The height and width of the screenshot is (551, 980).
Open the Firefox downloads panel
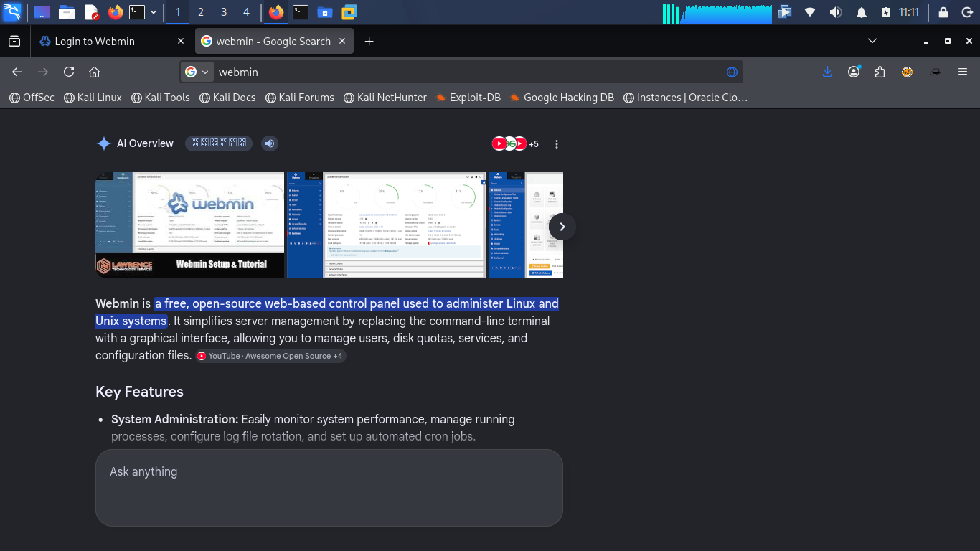point(827,72)
